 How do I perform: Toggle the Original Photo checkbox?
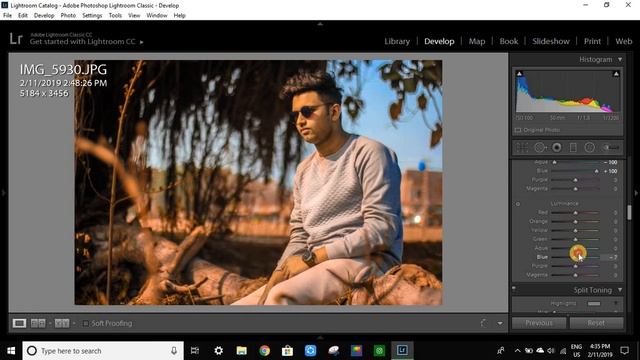coord(518,130)
